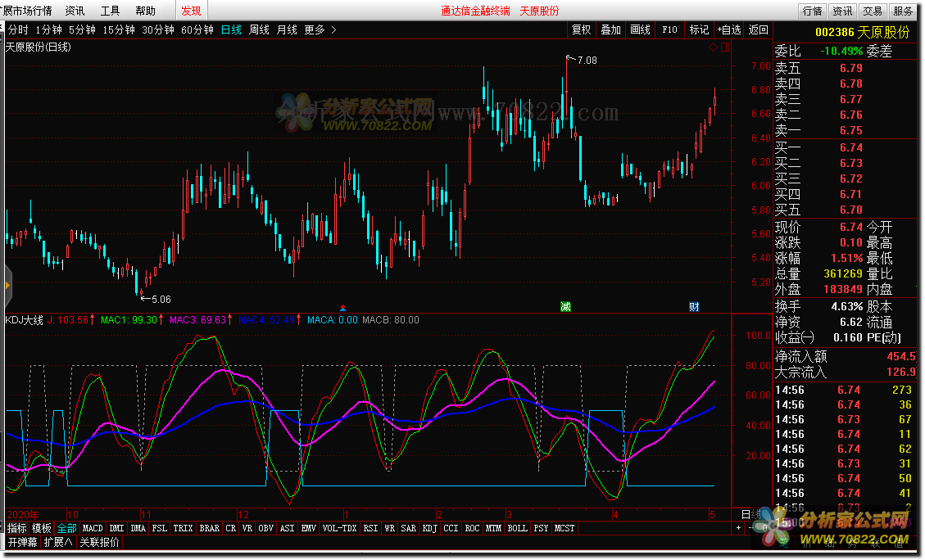Open the 发现 tab
Screen dimensions: 925x560
191,11
